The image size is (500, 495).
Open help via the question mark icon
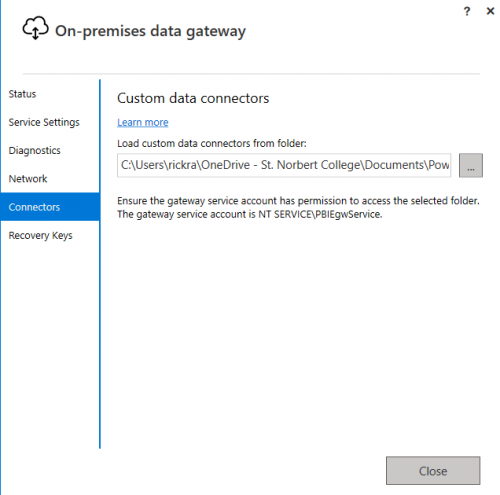[x=467, y=12]
